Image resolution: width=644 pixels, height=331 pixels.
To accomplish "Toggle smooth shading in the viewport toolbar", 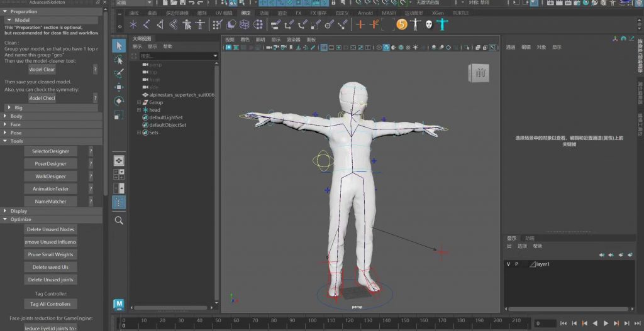I will tap(386, 48).
